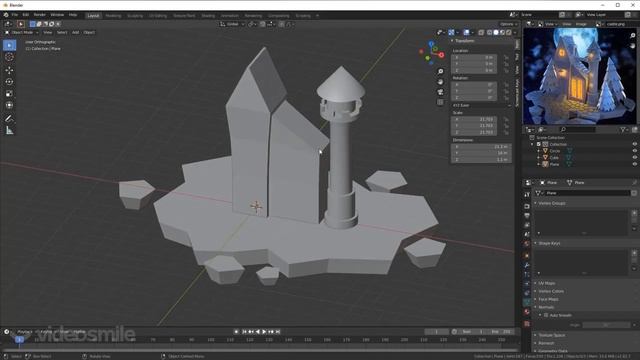Click the outliner filter funnel icon
The height and width of the screenshot is (360, 640).
(623, 129)
